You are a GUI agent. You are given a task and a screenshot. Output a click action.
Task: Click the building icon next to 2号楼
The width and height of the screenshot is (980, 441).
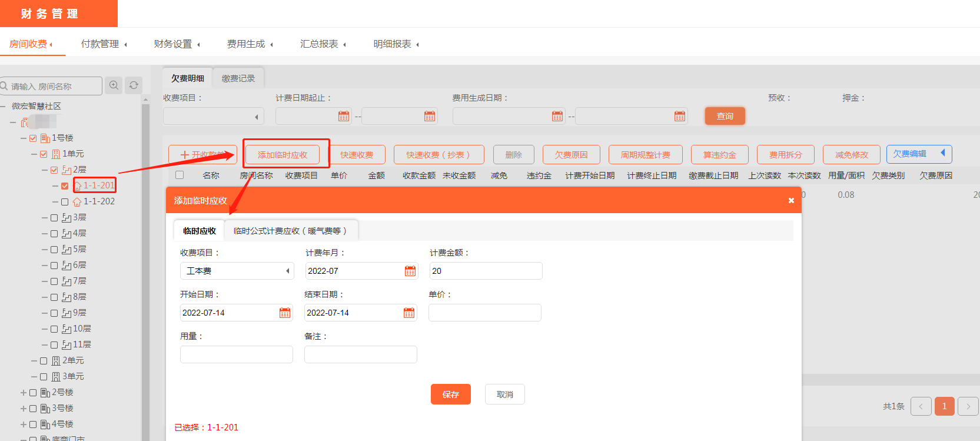click(45, 393)
